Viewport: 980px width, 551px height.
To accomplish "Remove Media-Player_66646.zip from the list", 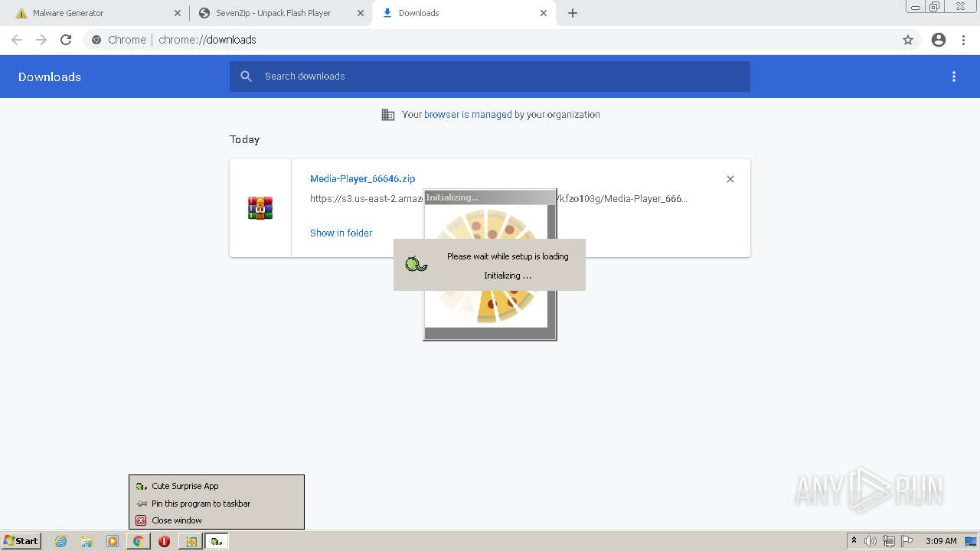I will pos(730,179).
